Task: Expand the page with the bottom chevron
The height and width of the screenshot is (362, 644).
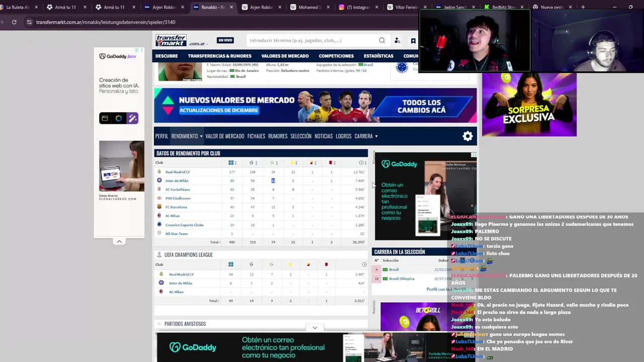Action: pos(315,327)
